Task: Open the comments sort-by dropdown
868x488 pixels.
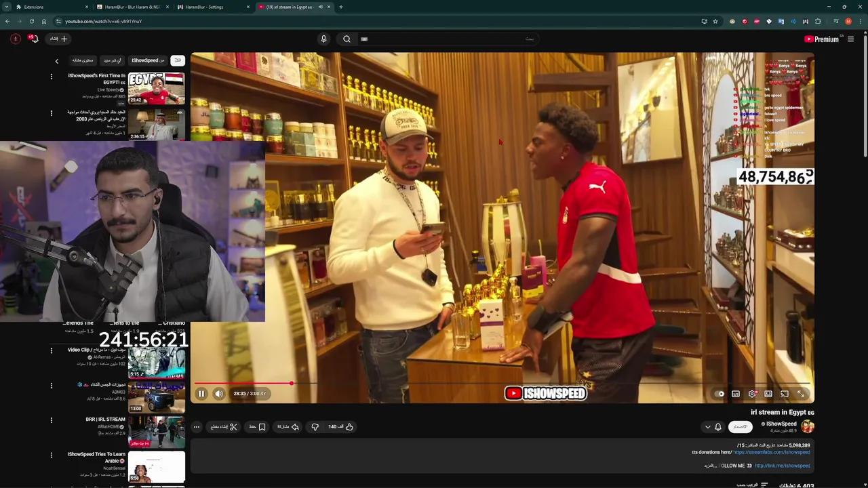Action: coord(751,485)
